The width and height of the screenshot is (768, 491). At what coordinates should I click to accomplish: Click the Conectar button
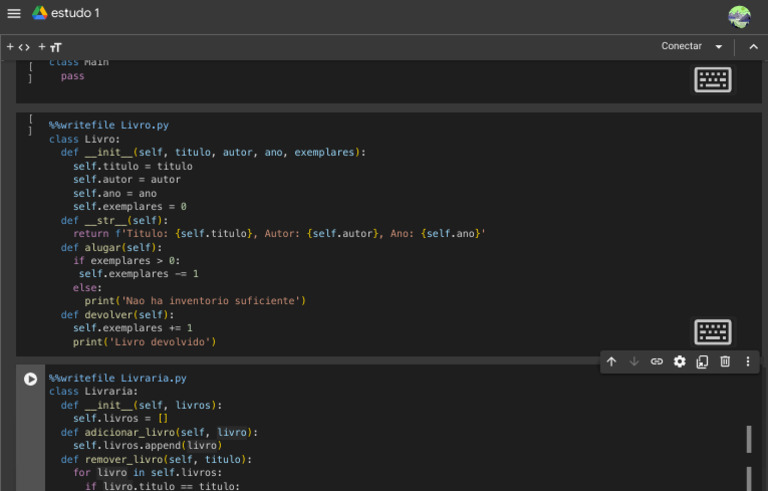(x=681, y=46)
